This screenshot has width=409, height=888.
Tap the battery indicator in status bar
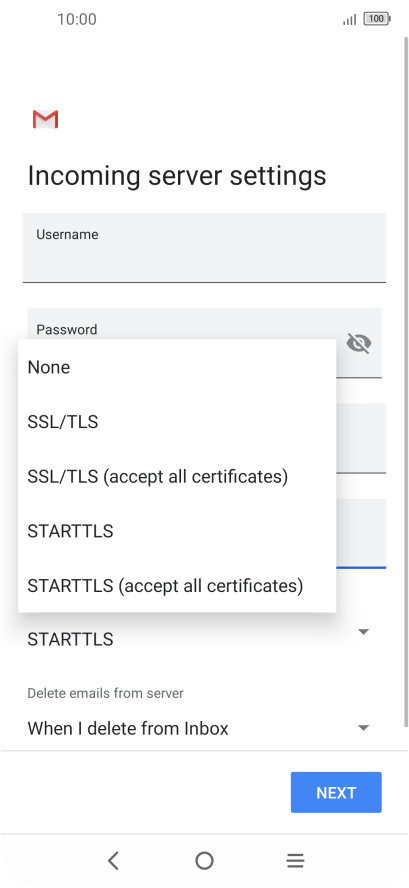coord(377,19)
